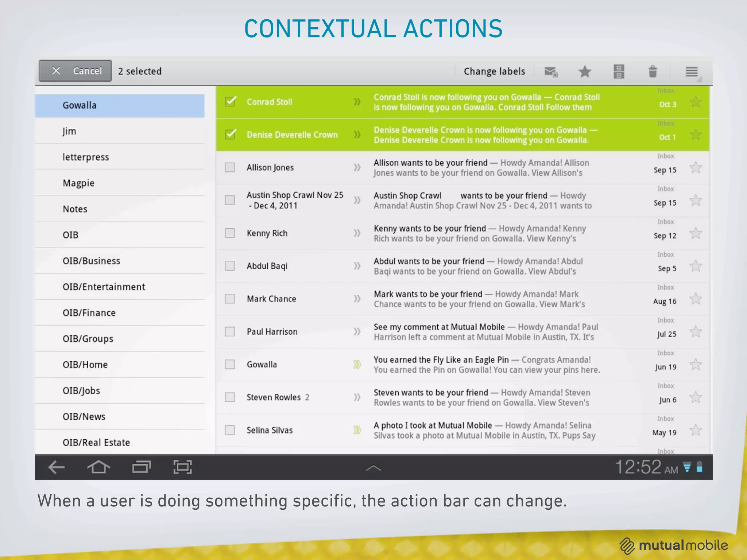
Task: Click importance chevrons on Allison Jones row
Action: [357, 167]
